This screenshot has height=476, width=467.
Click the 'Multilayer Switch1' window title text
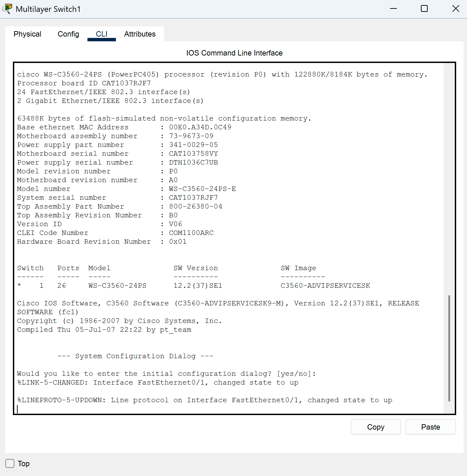pos(48,9)
